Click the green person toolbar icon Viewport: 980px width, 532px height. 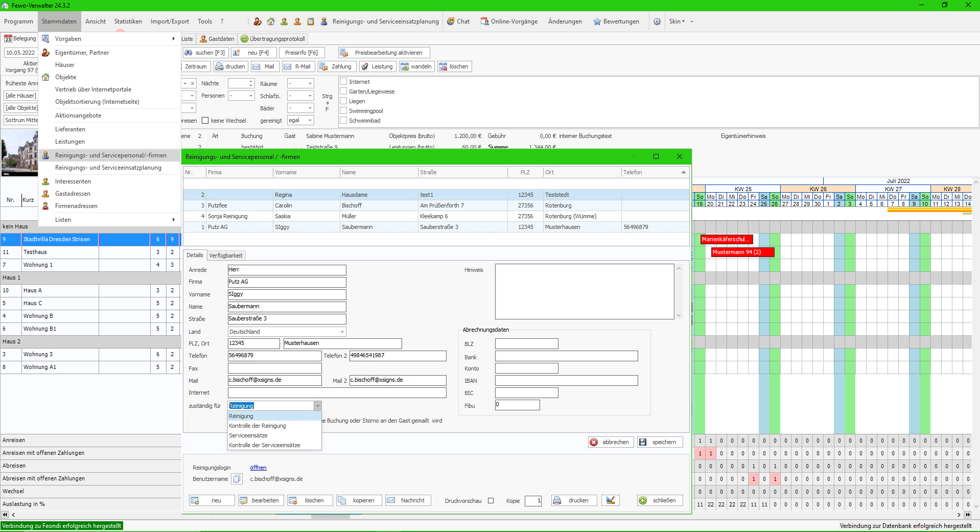pos(284,21)
